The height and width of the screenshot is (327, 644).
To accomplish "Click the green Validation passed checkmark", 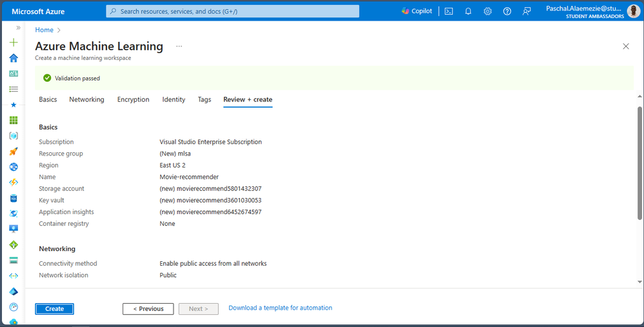I will pos(47,78).
